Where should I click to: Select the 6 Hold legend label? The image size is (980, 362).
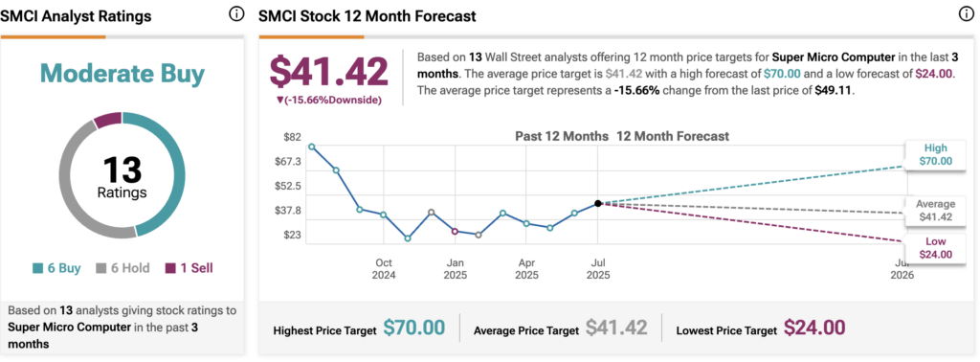pyautogui.click(x=122, y=268)
